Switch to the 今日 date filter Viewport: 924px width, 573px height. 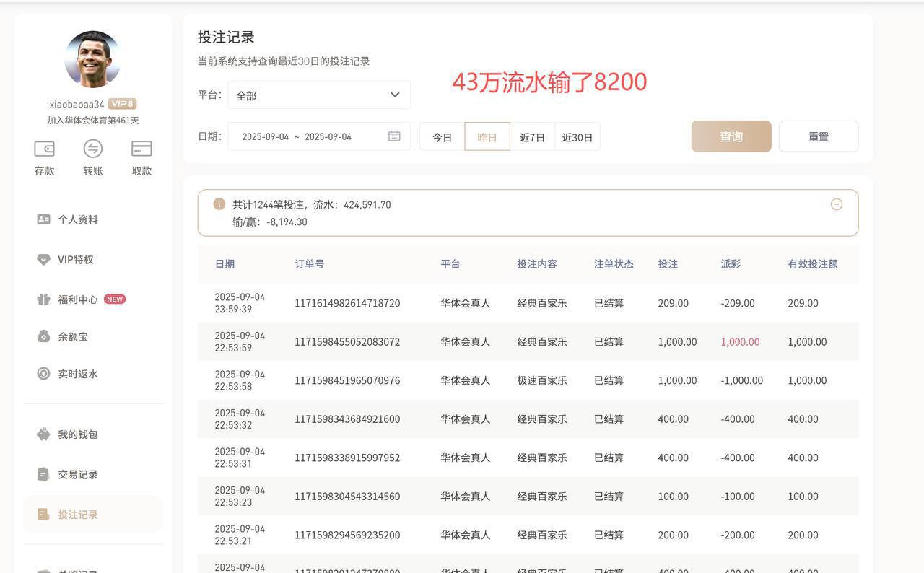[x=442, y=136]
